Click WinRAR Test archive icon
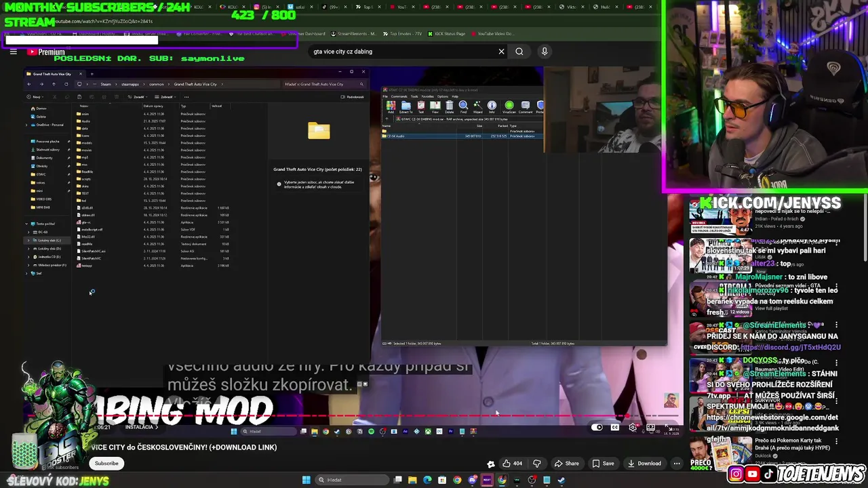The width and height of the screenshot is (868, 488). pos(420,106)
